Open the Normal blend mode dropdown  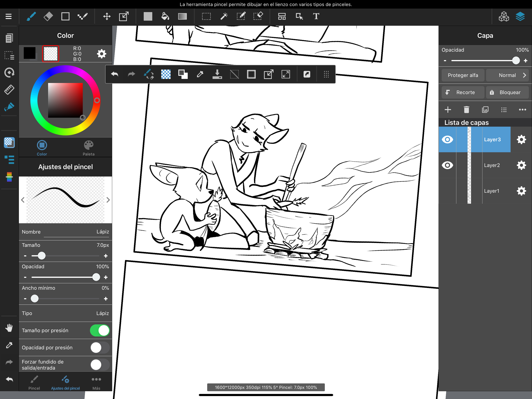(x=507, y=75)
